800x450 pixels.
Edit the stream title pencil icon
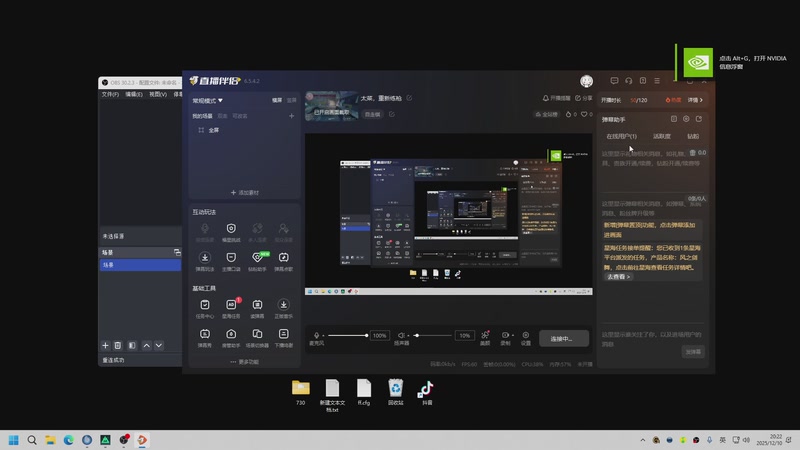409,98
